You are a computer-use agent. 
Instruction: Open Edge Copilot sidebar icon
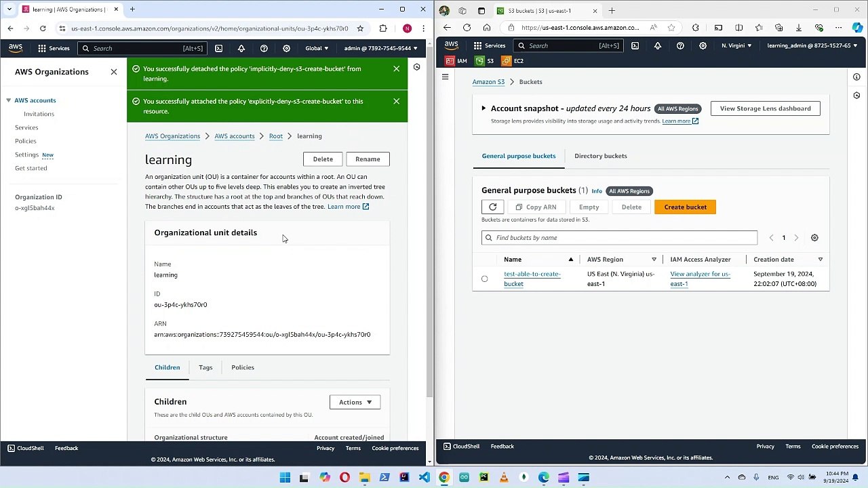(858, 28)
